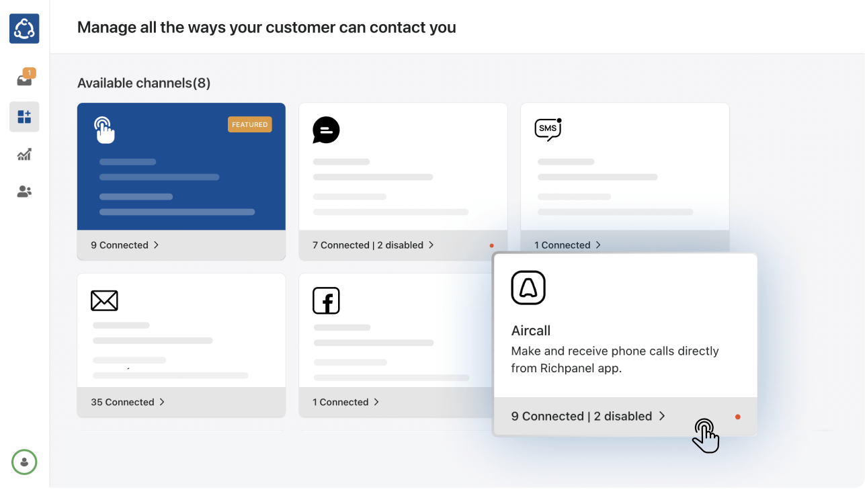Screen dimensions: 865x504
Task: Click the Aircall card title
Action: pyautogui.click(x=531, y=331)
